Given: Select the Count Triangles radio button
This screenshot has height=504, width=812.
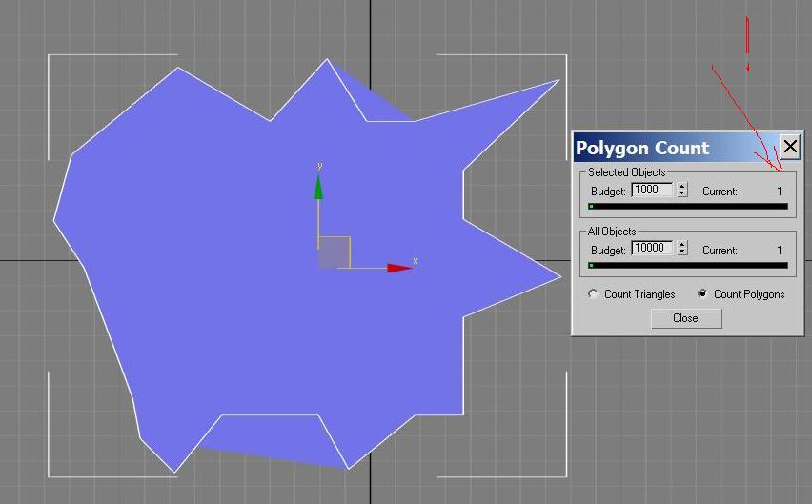Looking at the screenshot, I should pos(593,293).
